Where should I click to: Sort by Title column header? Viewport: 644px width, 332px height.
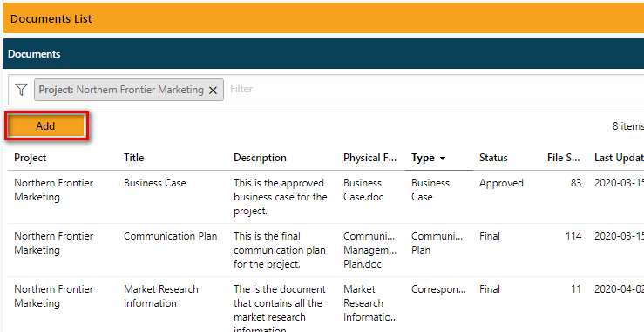134,158
